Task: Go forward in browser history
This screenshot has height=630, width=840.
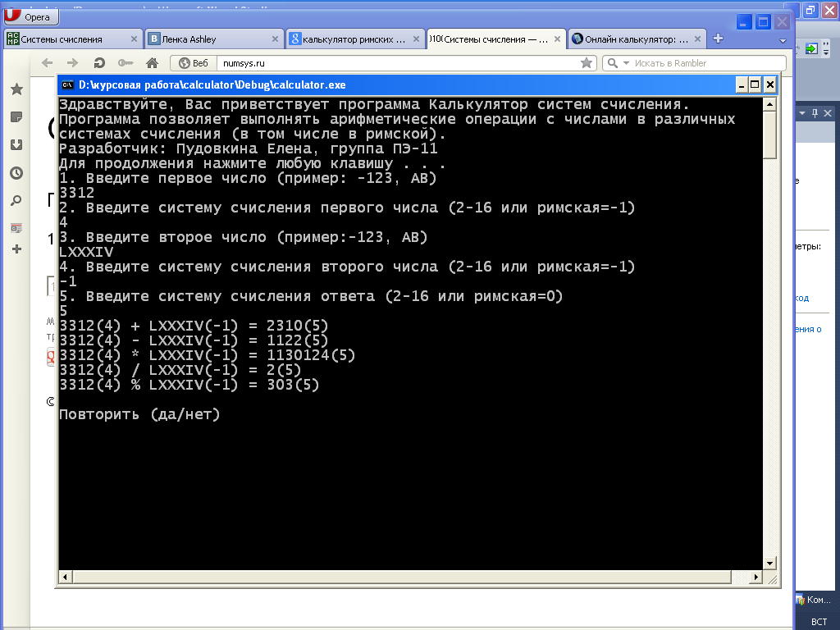Action: (72, 63)
